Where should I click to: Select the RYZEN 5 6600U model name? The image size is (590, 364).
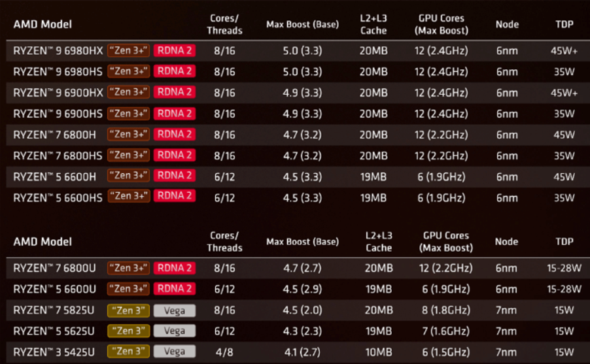click(x=54, y=289)
